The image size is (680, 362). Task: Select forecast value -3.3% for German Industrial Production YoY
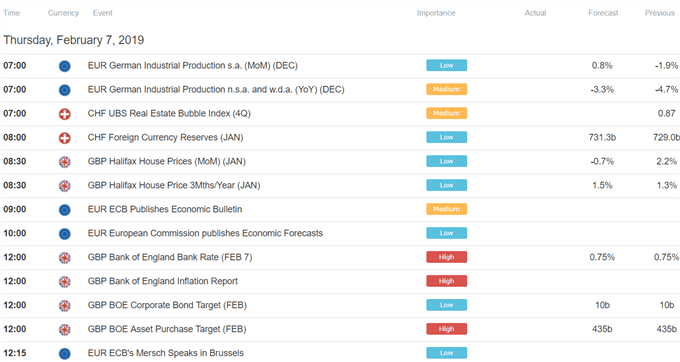tap(602, 89)
